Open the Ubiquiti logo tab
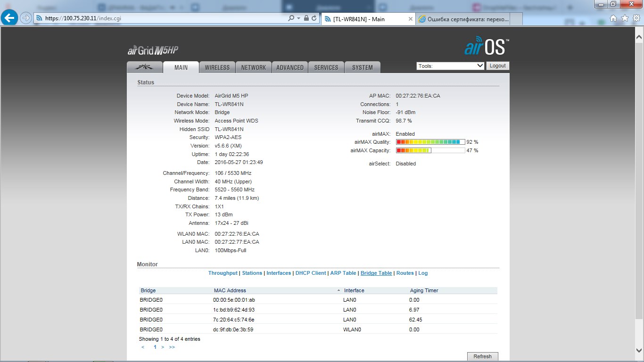The height and width of the screenshot is (362, 644). coord(145,67)
